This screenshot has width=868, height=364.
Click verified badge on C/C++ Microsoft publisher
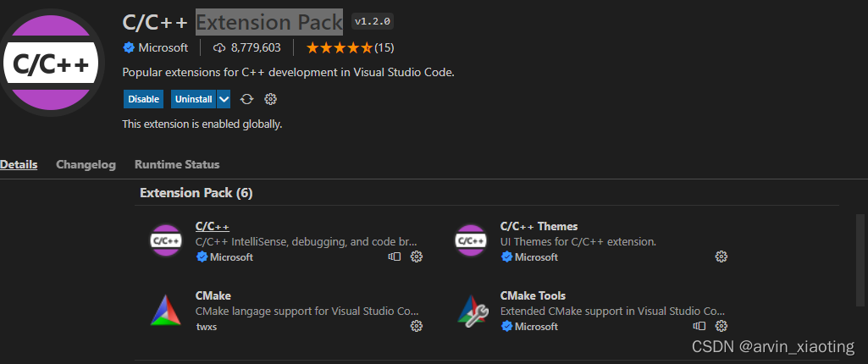pos(202,257)
